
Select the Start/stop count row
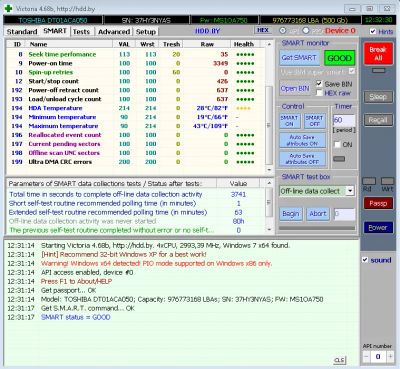coord(136,81)
